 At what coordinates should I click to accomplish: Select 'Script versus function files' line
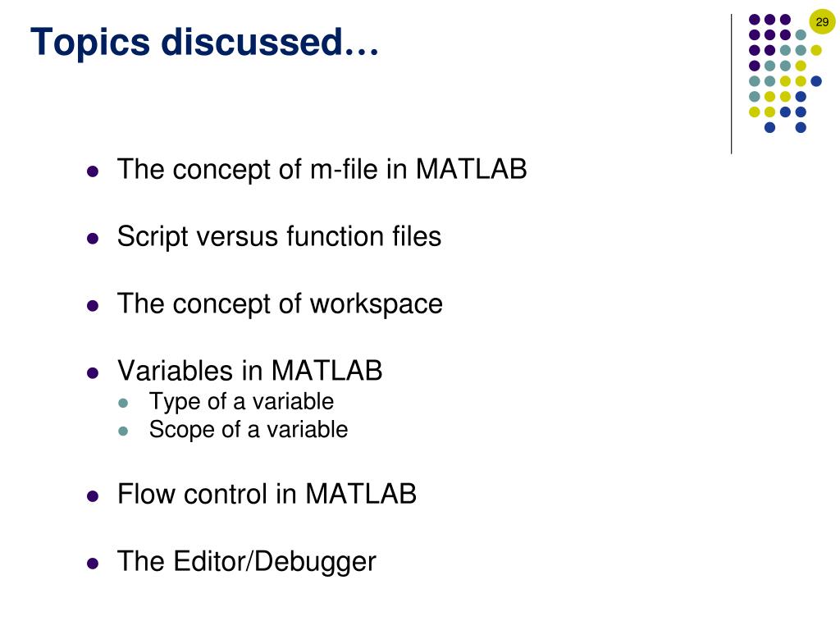279,237
